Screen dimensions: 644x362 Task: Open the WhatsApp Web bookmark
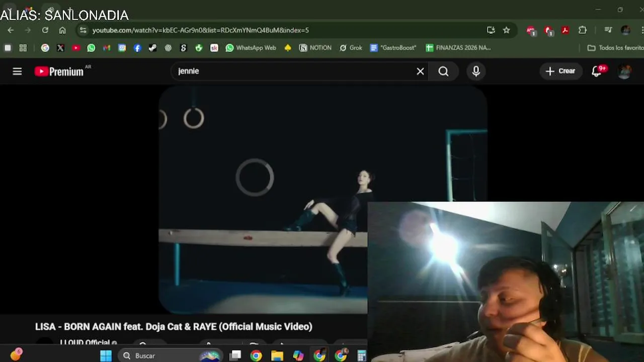[251, 48]
